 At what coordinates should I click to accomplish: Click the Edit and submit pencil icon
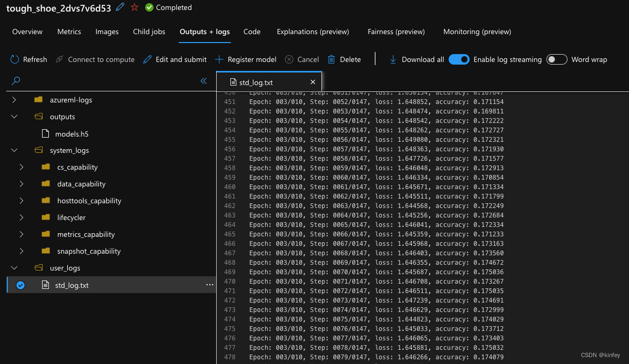(147, 59)
